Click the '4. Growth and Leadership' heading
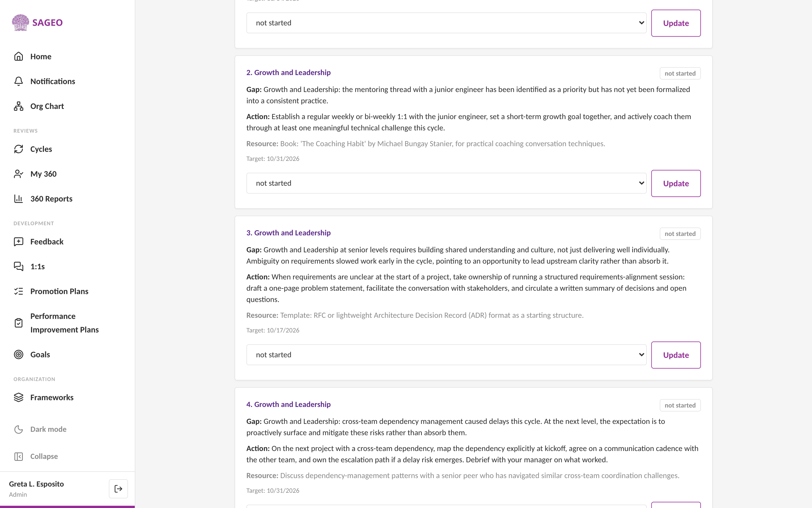The height and width of the screenshot is (508, 812). (x=288, y=404)
